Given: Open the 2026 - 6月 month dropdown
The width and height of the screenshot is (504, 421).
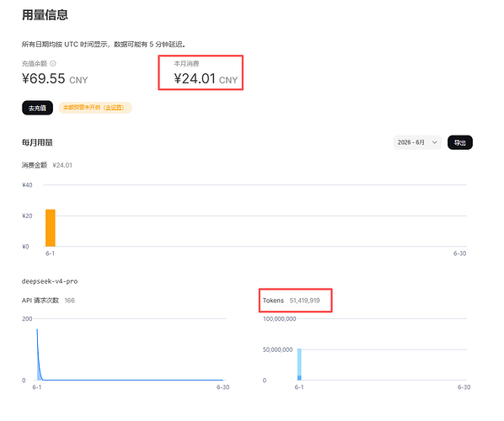Looking at the screenshot, I should click(x=417, y=142).
